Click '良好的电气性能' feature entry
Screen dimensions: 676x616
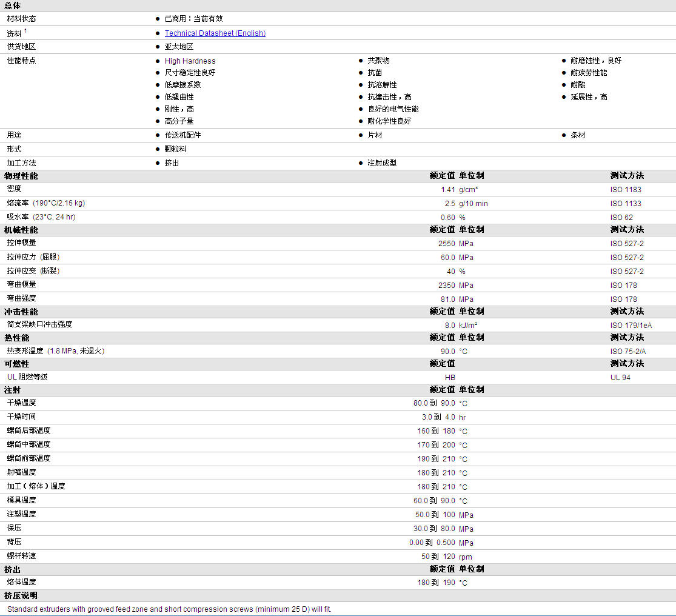tap(393, 109)
